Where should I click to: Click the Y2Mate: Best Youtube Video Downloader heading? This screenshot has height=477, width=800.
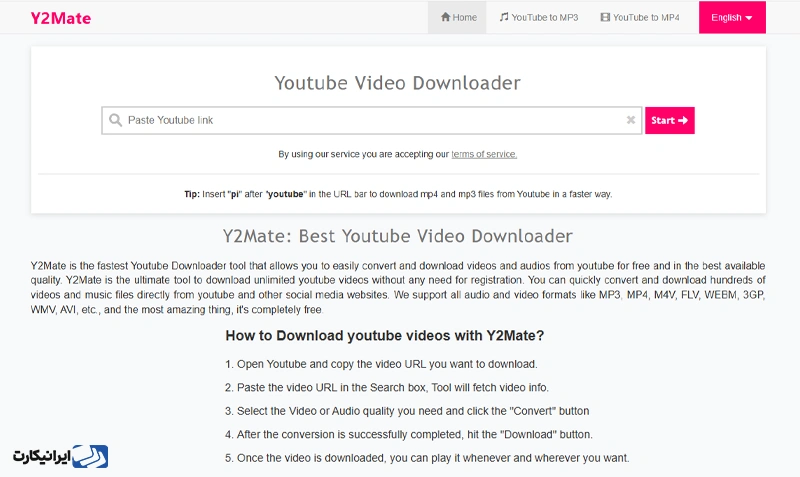(397, 236)
